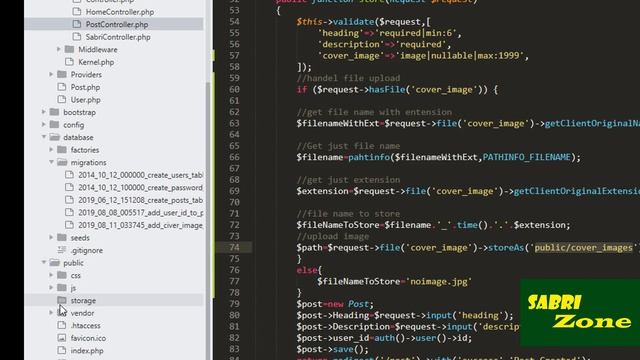Expand the config folder arrow
The height and width of the screenshot is (360, 640).
44,125
